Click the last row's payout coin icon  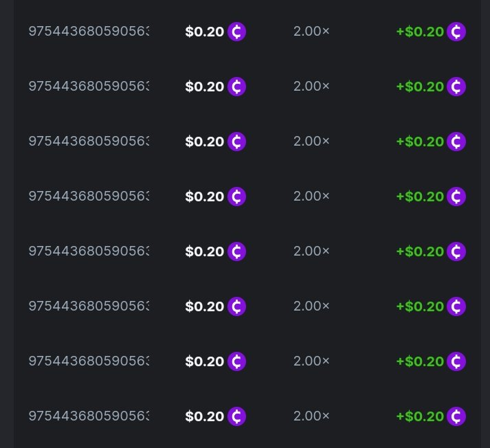[456, 416]
